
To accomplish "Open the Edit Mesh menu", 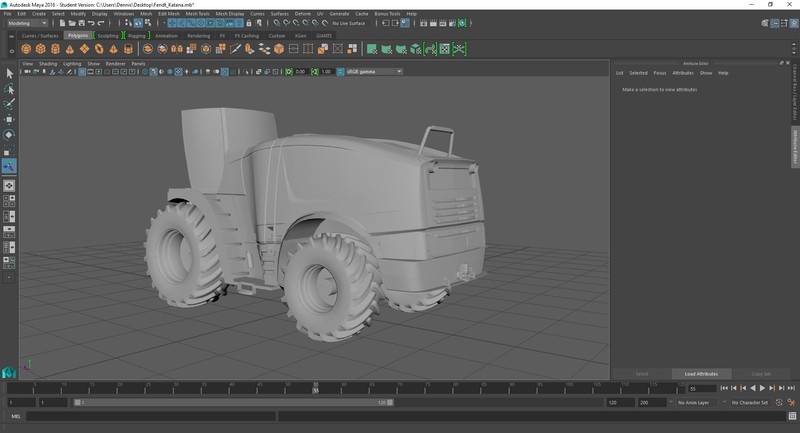I will point(168,14).
